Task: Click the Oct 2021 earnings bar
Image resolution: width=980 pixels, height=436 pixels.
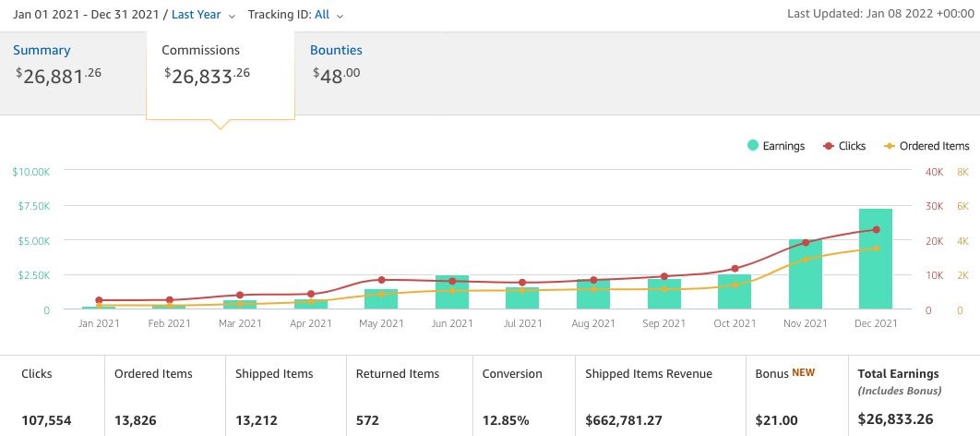Action: [735, 292]
